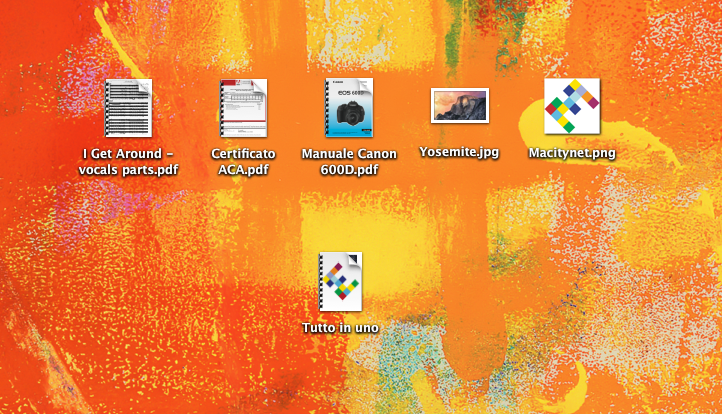Image resolution: width=722 pixels, height=414 pixels.
Task: Select the Yosemite.jpg image thumbnail
Action: coord(460,105)
